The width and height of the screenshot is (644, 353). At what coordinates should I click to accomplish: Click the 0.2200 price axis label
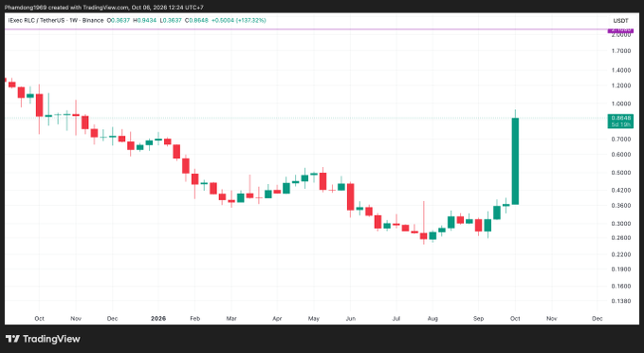click(x=620, y=254)
